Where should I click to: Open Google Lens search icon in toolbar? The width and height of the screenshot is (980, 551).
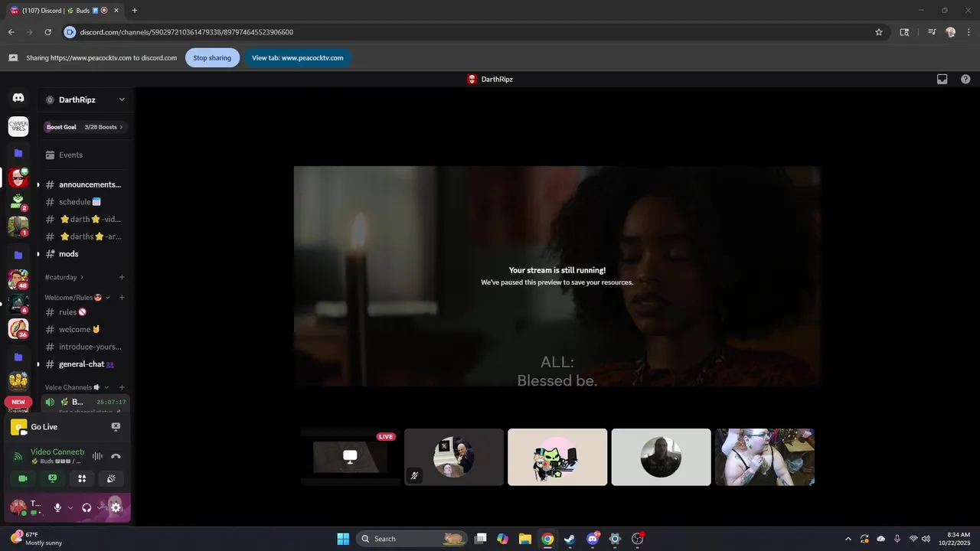click(x=904, y=32)
